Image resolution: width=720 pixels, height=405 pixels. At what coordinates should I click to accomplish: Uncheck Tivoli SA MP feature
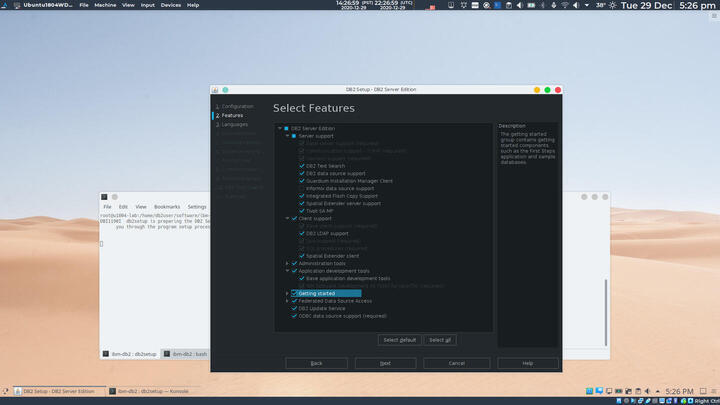point(302,211)
